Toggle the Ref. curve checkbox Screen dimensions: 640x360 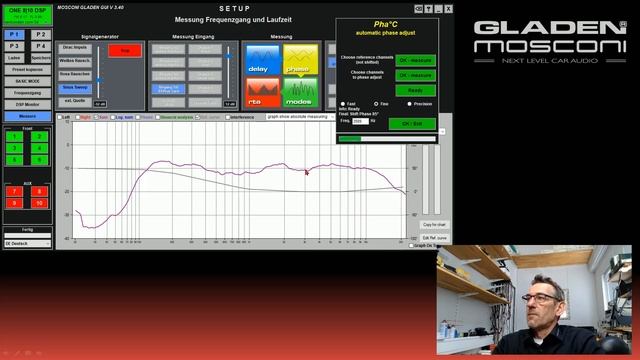pyautogui.click(x=198, y=117)
